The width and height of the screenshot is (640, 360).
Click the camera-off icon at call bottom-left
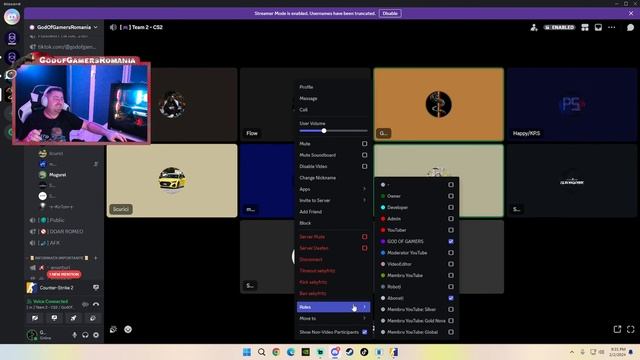coord(113,329)
